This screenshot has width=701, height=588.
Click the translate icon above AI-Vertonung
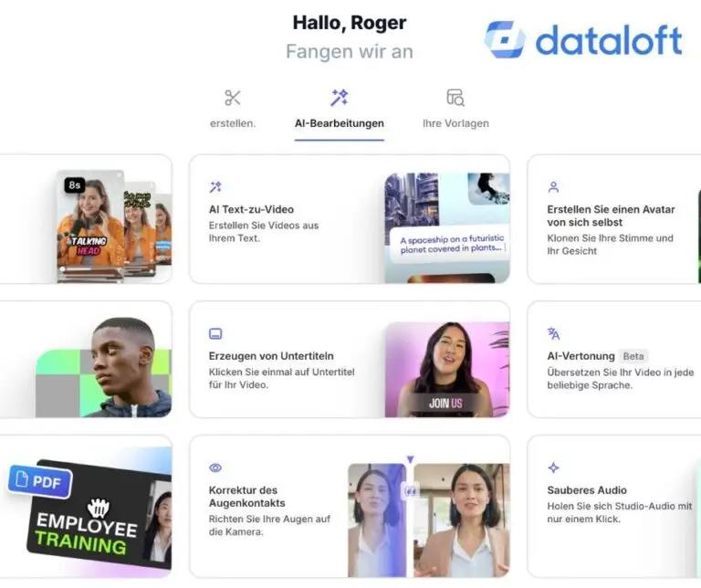(x=553, y=334)
